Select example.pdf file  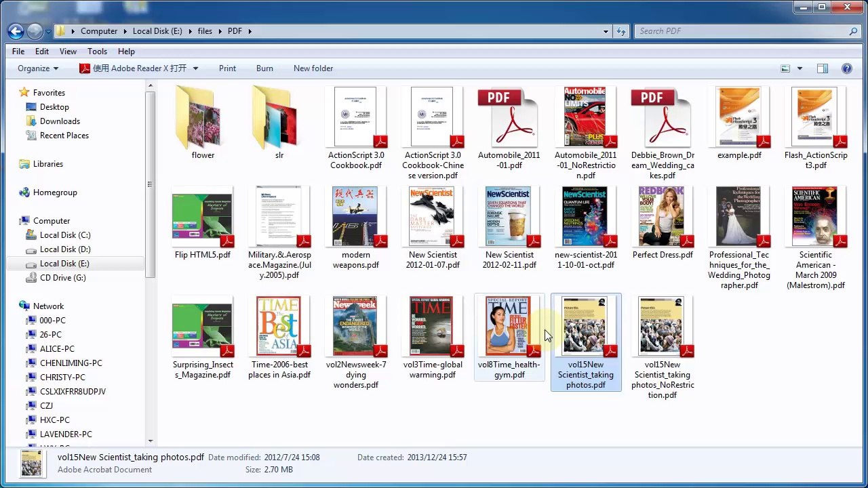click(739, 124)
